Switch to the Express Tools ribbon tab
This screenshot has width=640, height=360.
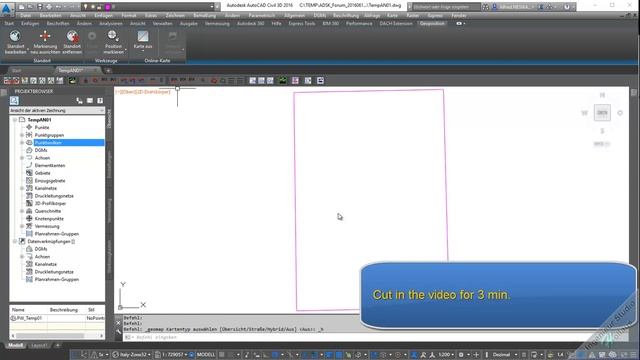point(302,24)
